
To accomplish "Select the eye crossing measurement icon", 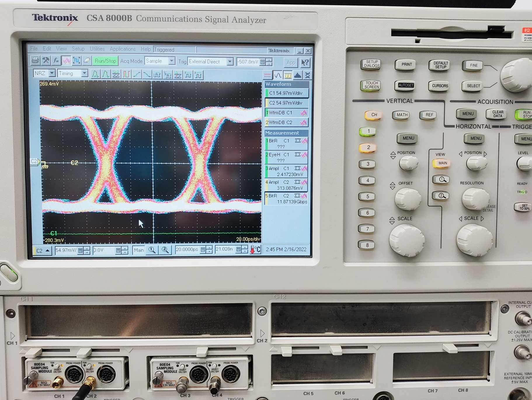I will point(116,75).
